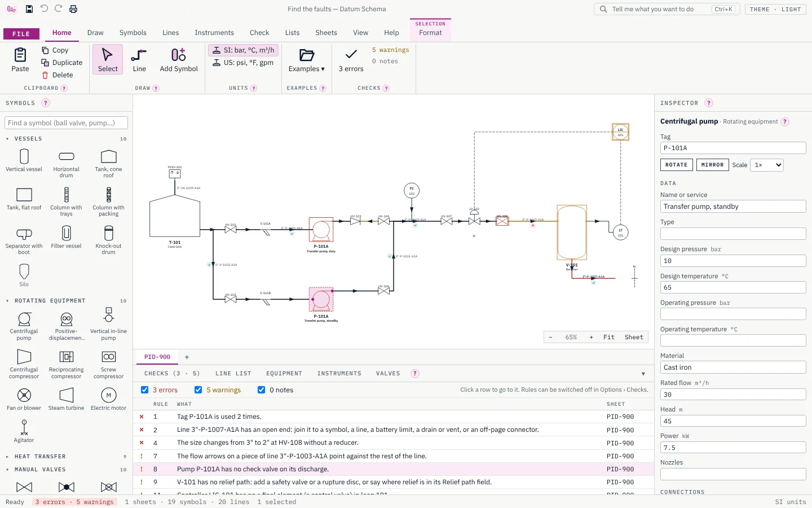The width and height of the screenshot is (812, 508).
Task: Pick the Knock-out drum symbol
Action: 109,240
